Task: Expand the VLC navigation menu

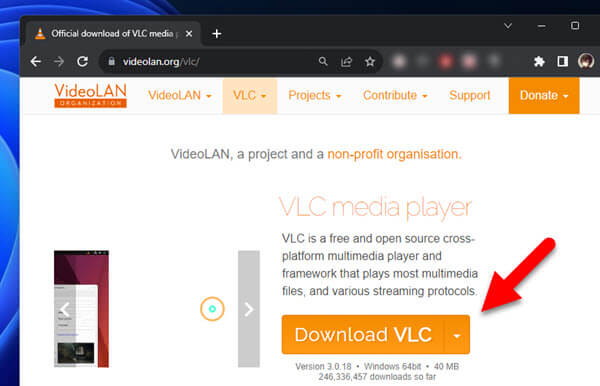Action: click(x=249, y=95)
